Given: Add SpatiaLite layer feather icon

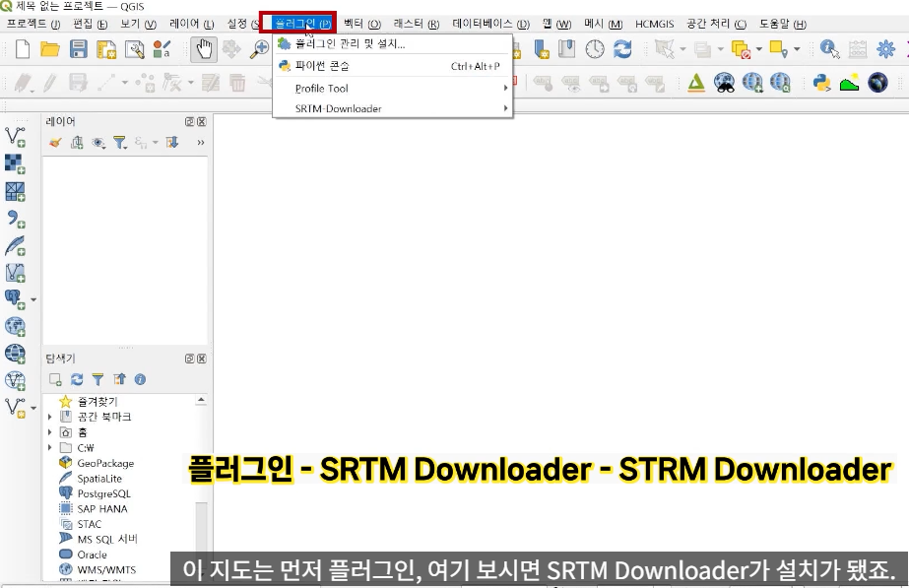Looking at the screenshot, I should coord(15,246).
